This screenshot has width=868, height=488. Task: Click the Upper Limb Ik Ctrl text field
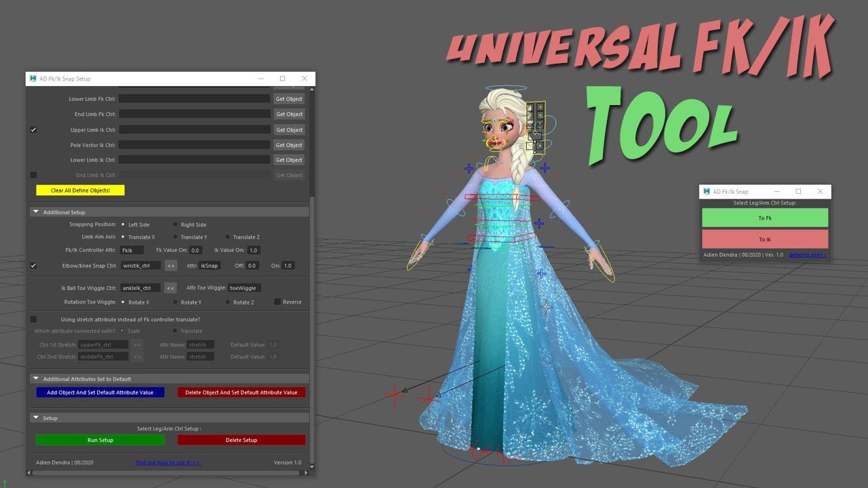pyautogui.click(x=195, y=129)
